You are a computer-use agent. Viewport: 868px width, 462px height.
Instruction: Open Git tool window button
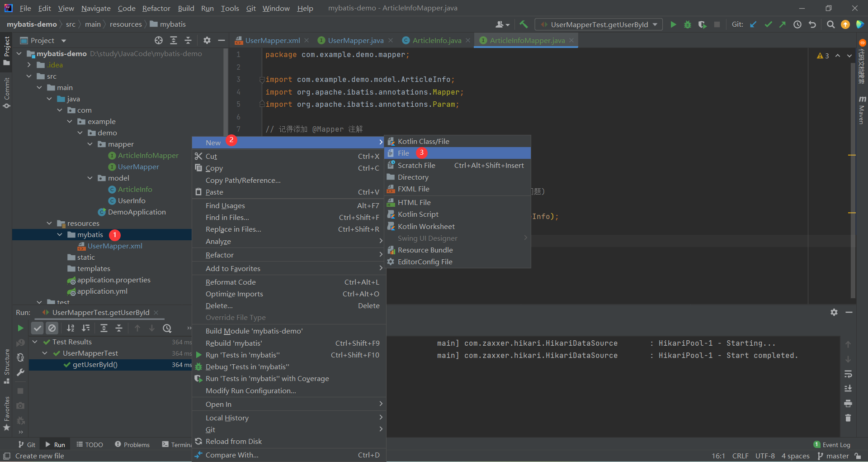coord(27,444)
